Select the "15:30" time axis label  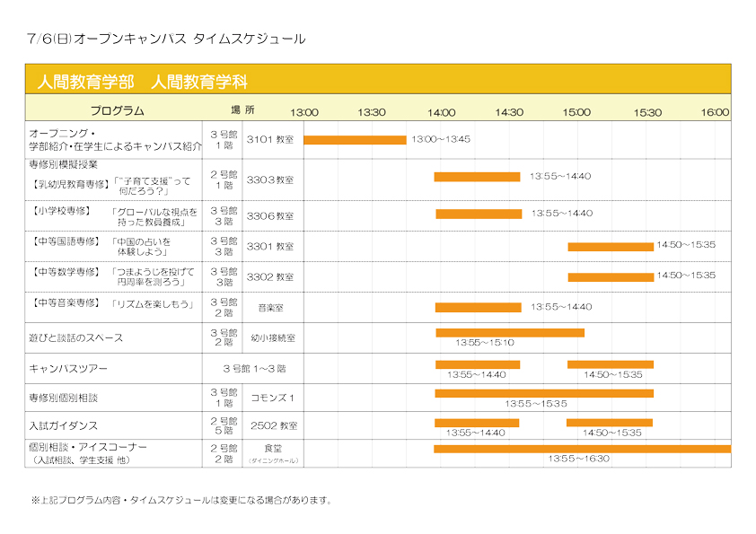point(647,112)
